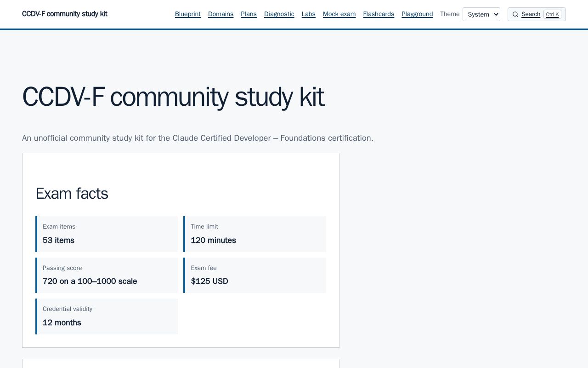The width and height of the screenshot is (588, 368).
Task: Visit the Labs link
Action: point(309,14)
